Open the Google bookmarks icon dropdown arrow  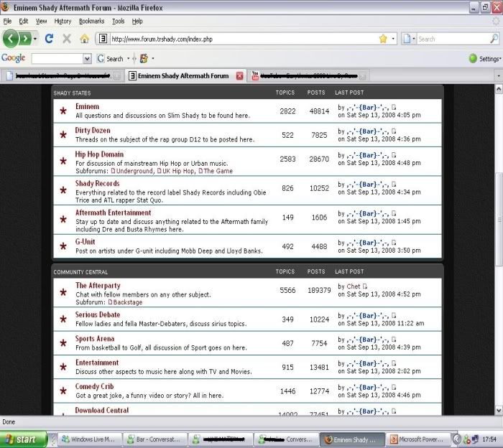[x=153, y=59]
